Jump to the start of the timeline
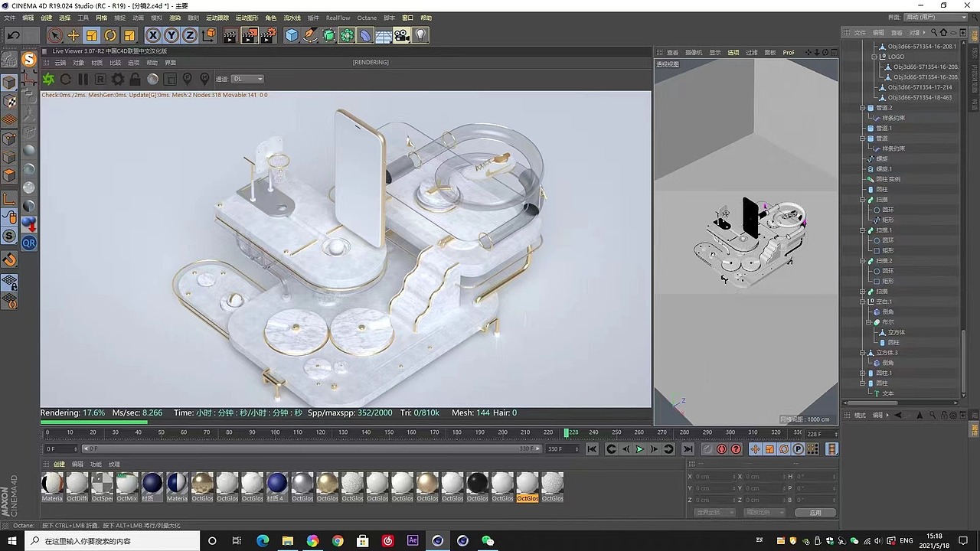980x551 pixels. (592, 449)
